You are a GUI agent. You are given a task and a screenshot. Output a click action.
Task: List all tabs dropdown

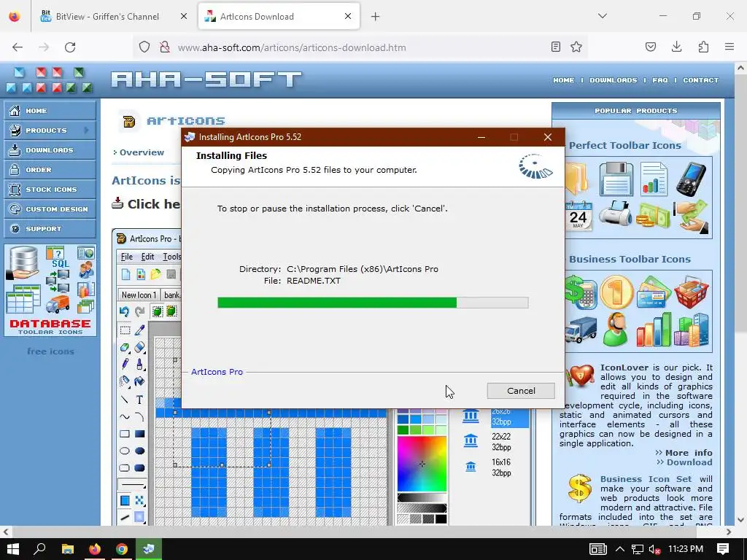[x=602, y=16]
